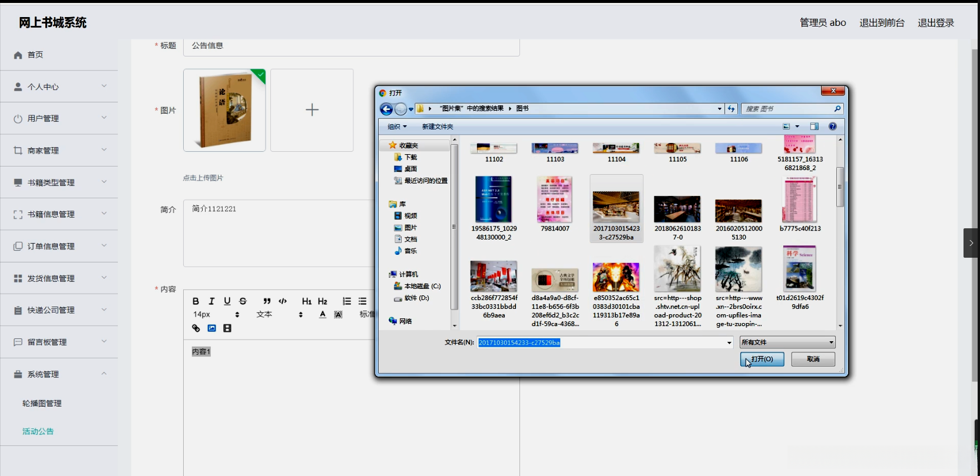Expand the 用户管理 sidebar menu
The image size is (980, 476).
59,118
